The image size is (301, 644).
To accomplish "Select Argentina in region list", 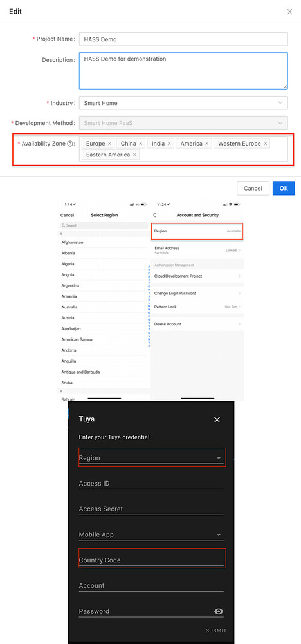I will [104, 285].
